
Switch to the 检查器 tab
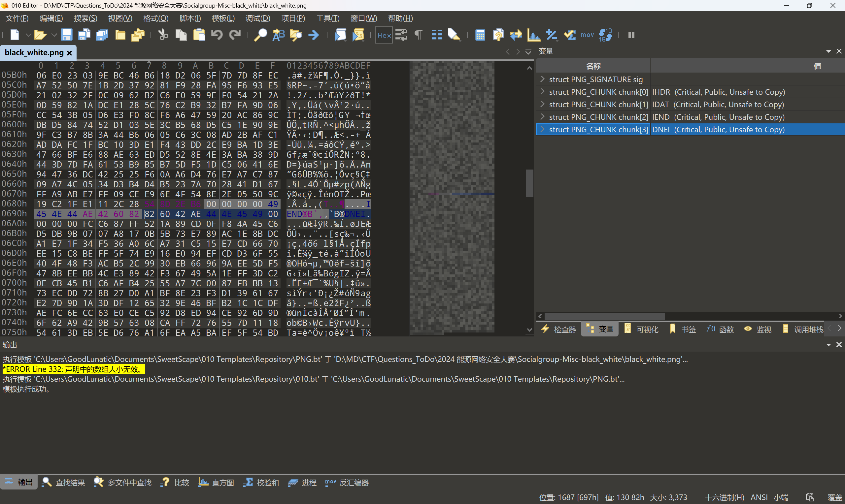558,330
